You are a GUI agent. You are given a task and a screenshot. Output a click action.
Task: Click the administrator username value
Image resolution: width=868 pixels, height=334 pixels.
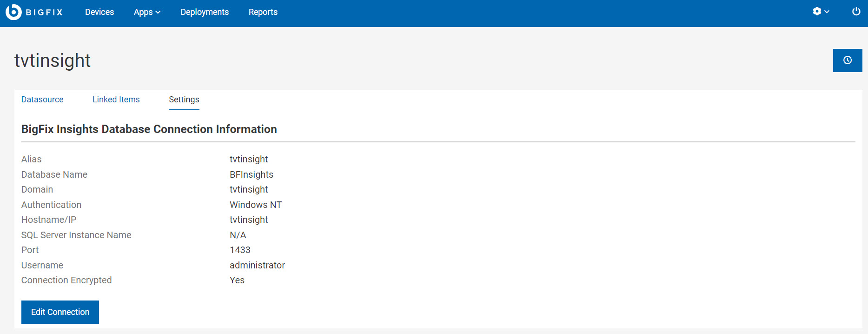[x=257, y=265]
